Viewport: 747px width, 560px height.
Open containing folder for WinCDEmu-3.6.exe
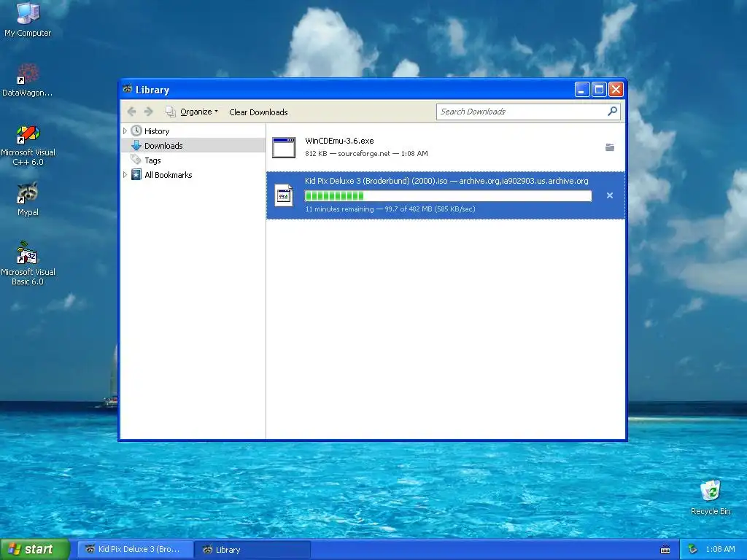609,147
